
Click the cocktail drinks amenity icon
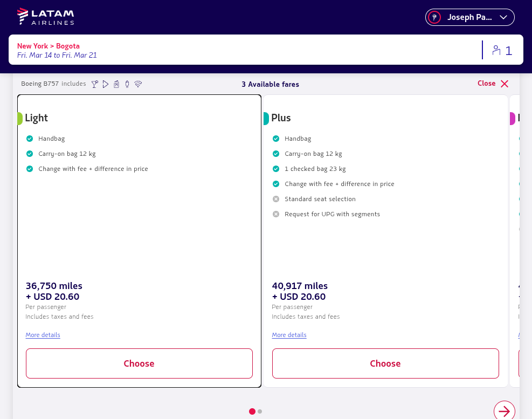point(95,84)
